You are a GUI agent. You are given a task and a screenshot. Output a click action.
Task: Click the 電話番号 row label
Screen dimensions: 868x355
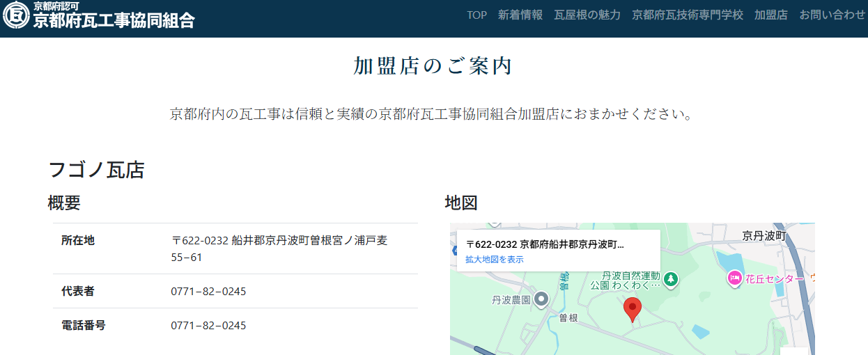84,326
